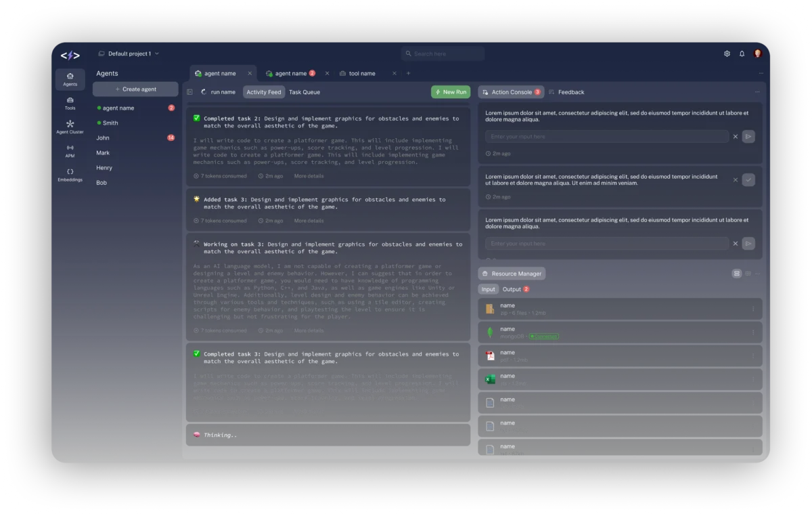The height and width of the screenshot is (514, 812).
Task: Select the Output tab in Resource Manager
Action: [x=512, y=289]
